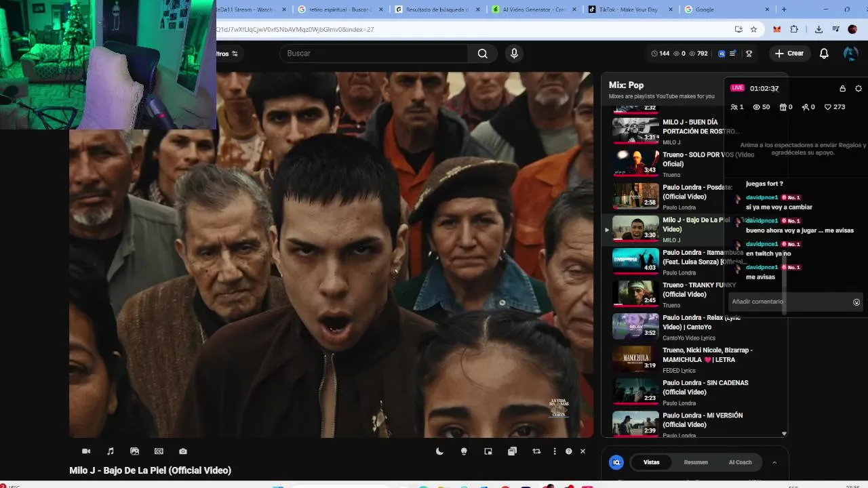Click the help question mark under the video
Image resolution: width=868 pixels, height=488 pixels.
(x=569, y=451)
